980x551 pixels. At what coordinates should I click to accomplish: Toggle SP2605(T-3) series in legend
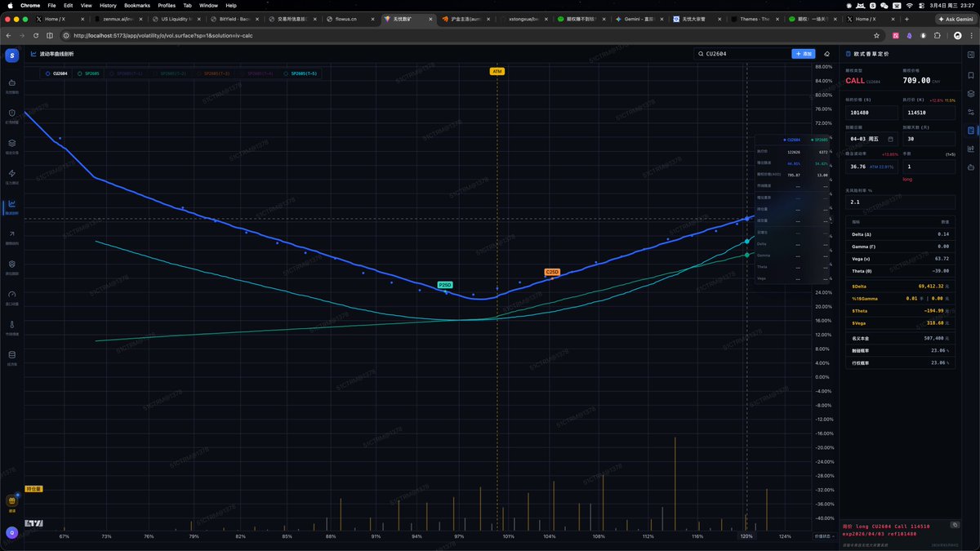coord(212,73)
